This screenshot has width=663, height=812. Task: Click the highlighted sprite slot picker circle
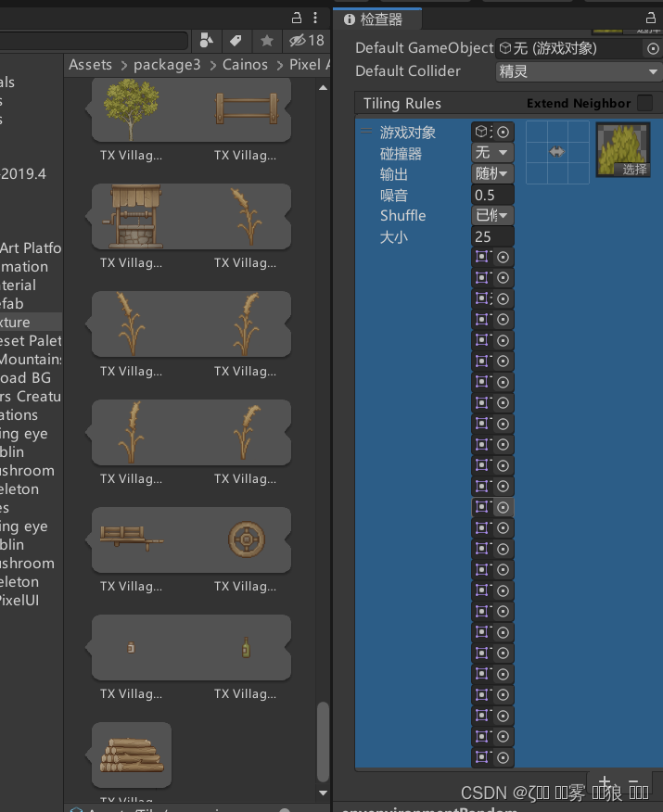pos(503,508)
